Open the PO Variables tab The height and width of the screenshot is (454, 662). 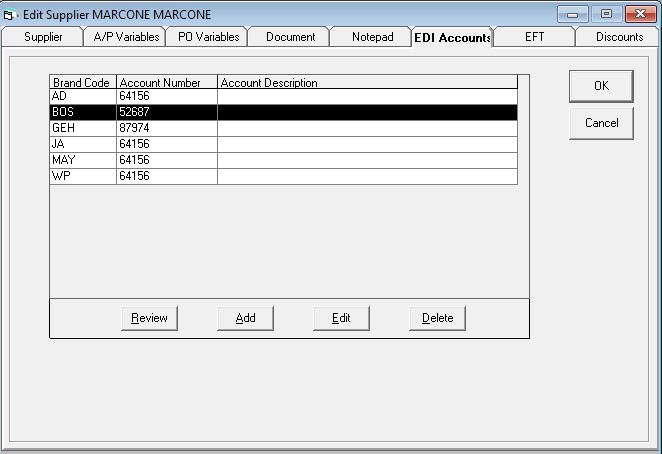click(209, 37)
